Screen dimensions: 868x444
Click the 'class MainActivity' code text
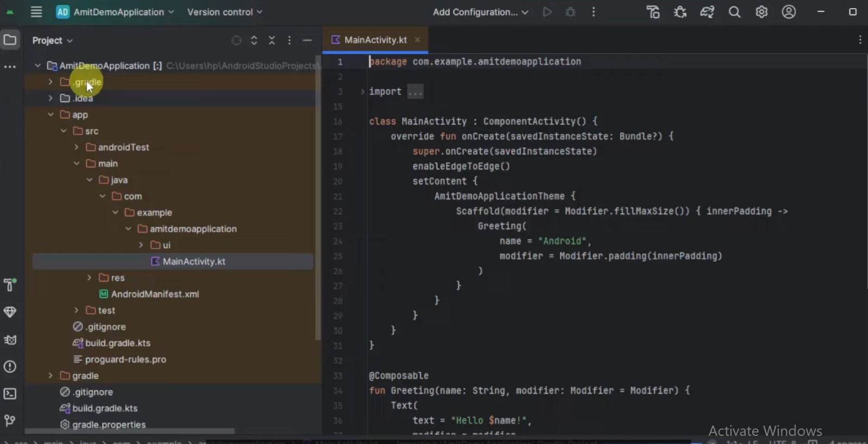[418, 121]
